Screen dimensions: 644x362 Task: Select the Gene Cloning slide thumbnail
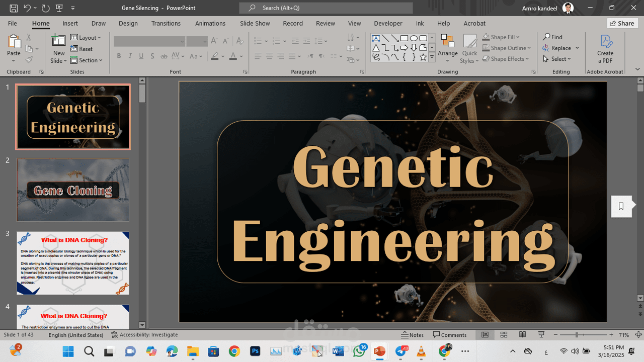coord(73,190)
